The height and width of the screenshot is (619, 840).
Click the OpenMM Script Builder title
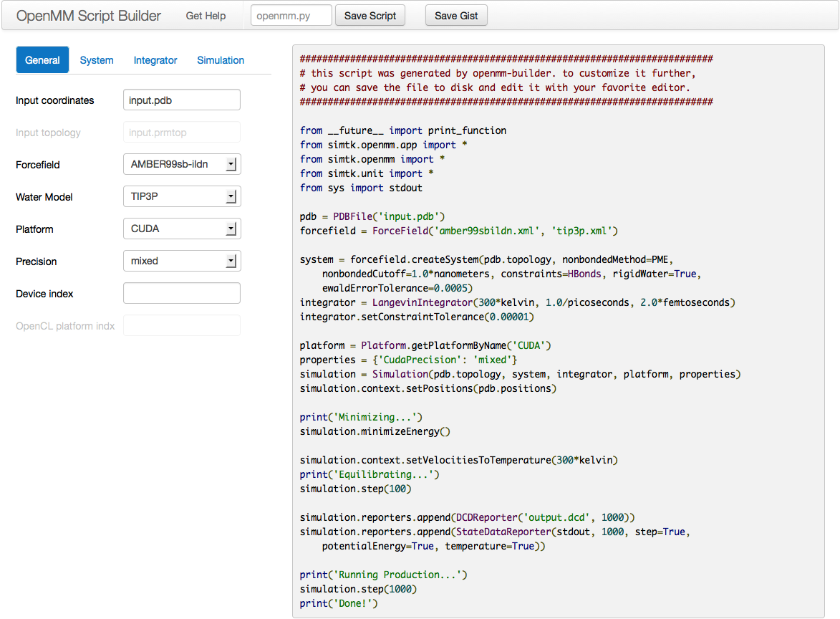tap(88, 16)
